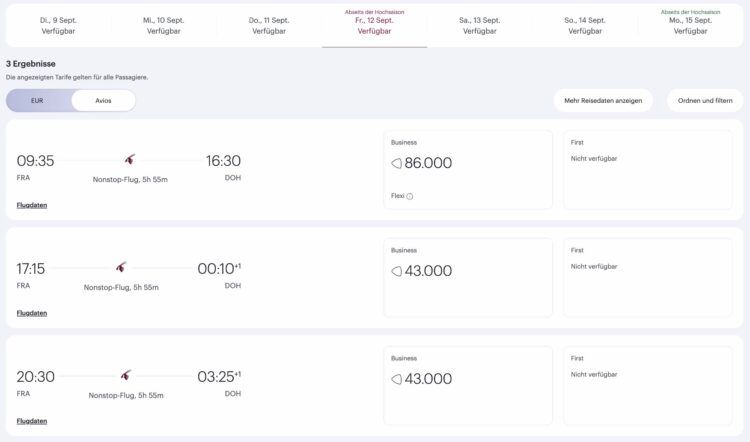The image size is (750, 442).
Task: Expand Flugdaten for the 17:15 flight
Action: (32, 313)
